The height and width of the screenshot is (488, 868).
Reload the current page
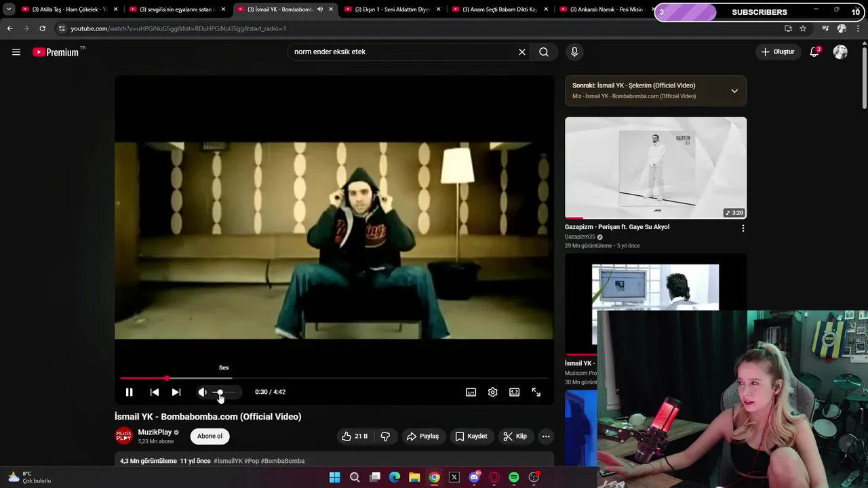click(42, 28)
